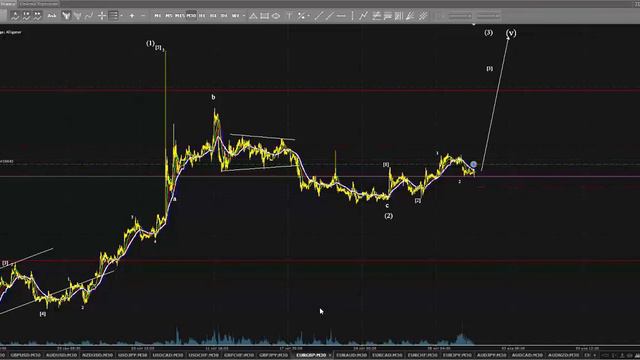
Task: Select the text label tool
Action: pyautogui.click(x=289, y=16)
